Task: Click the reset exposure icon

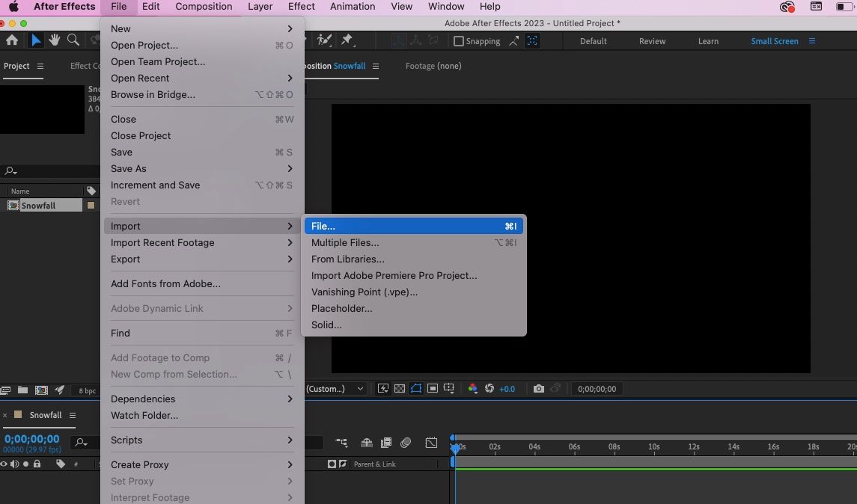Action: coord(490,389)
